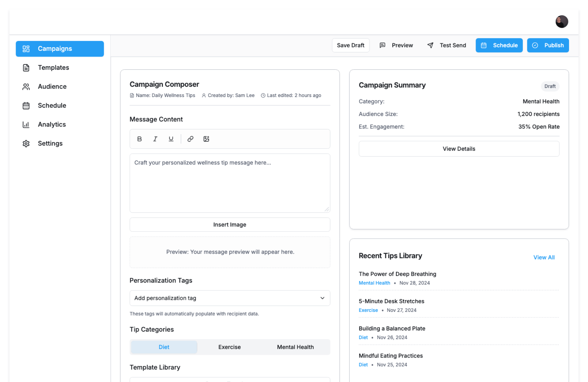This screenshot has width=588, height=382.
Task: Go to Templates in sidebar
Action: click(53, 68)
